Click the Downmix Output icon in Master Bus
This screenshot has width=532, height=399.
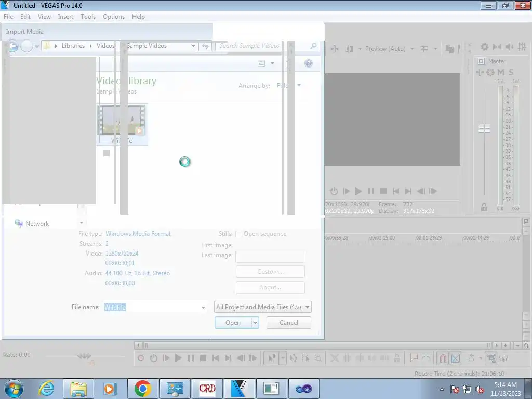[497, 47]
